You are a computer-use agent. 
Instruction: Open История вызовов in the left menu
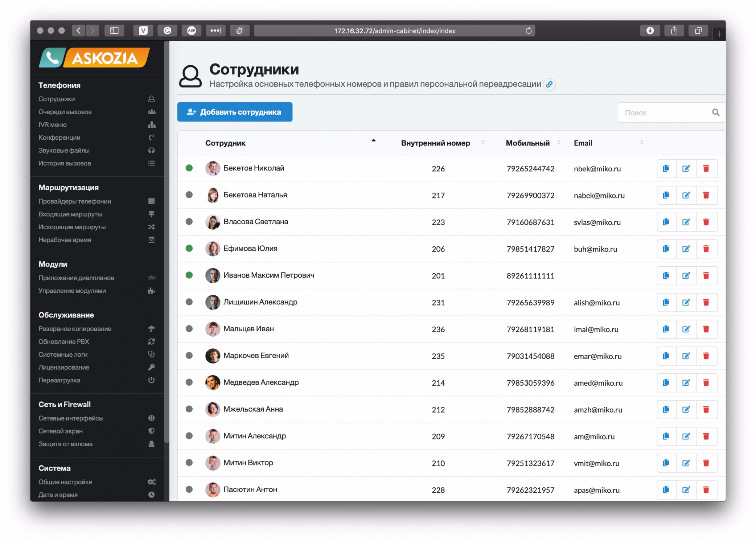(65, 163)
